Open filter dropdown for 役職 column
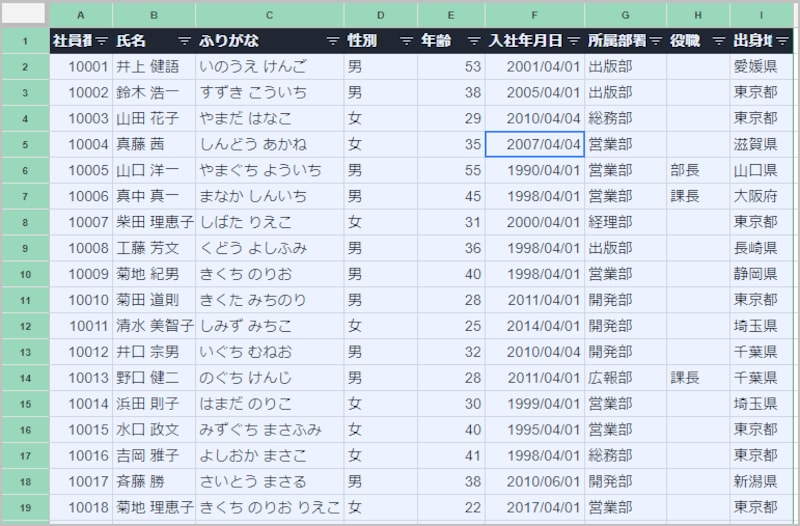 point(719,41)
